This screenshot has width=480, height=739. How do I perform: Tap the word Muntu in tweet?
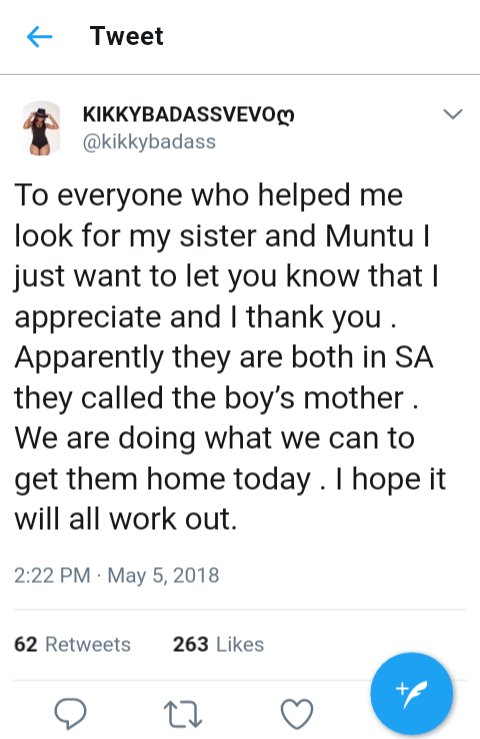pos(370,236)
